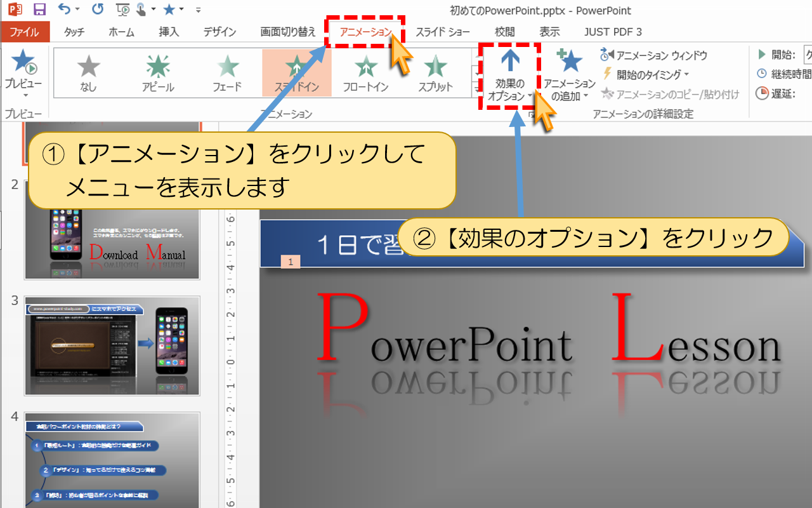The image size is (812, 508).
Task: Open 開始のタイミング dropdown
Action: pos(645,75)
